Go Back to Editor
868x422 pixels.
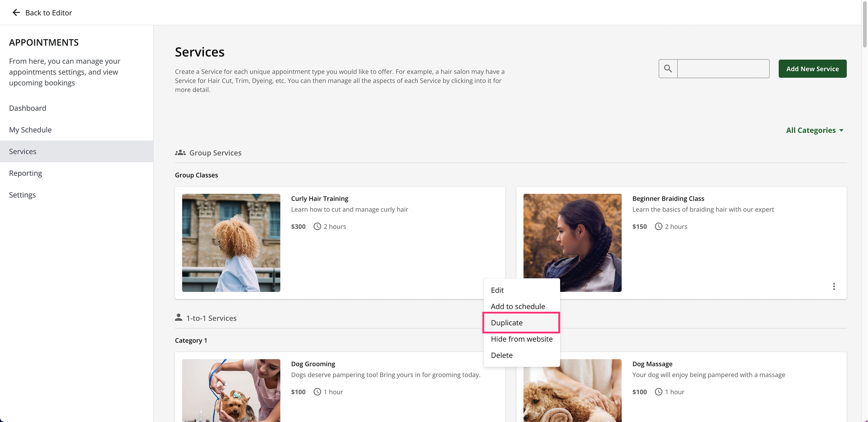[x=42, y=13]
